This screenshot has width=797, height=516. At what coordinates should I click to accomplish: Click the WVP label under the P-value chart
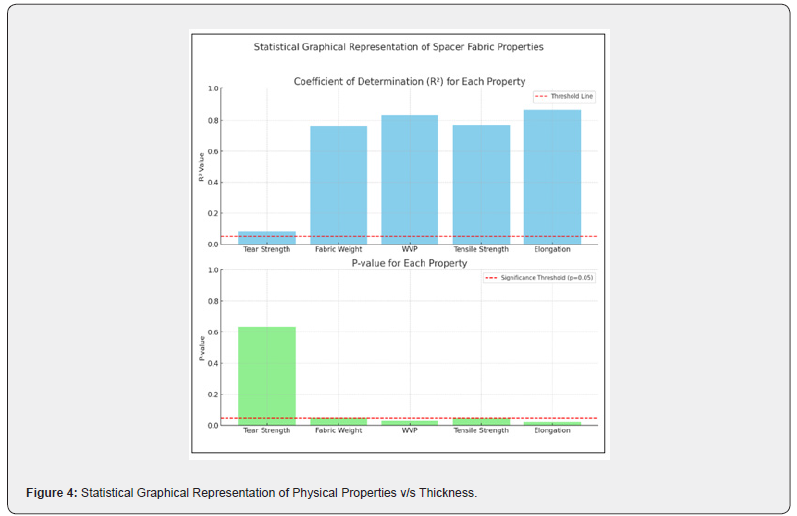pos(409,431)
